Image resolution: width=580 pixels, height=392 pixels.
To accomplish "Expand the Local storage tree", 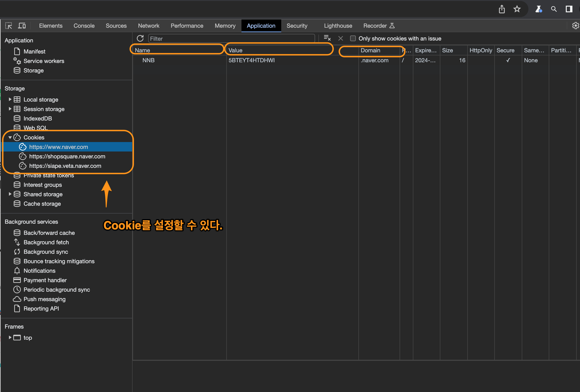I will [x=10, y=99].
